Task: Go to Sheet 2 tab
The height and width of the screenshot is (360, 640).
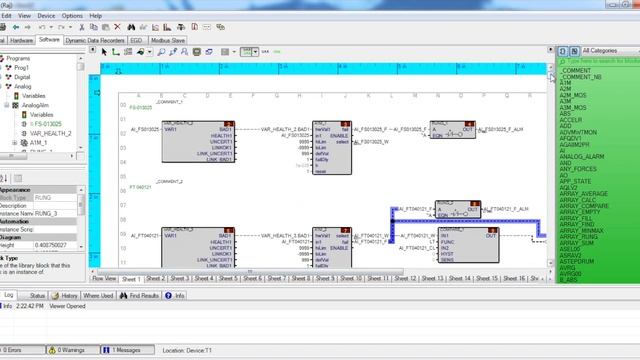Action: [156, 278]
